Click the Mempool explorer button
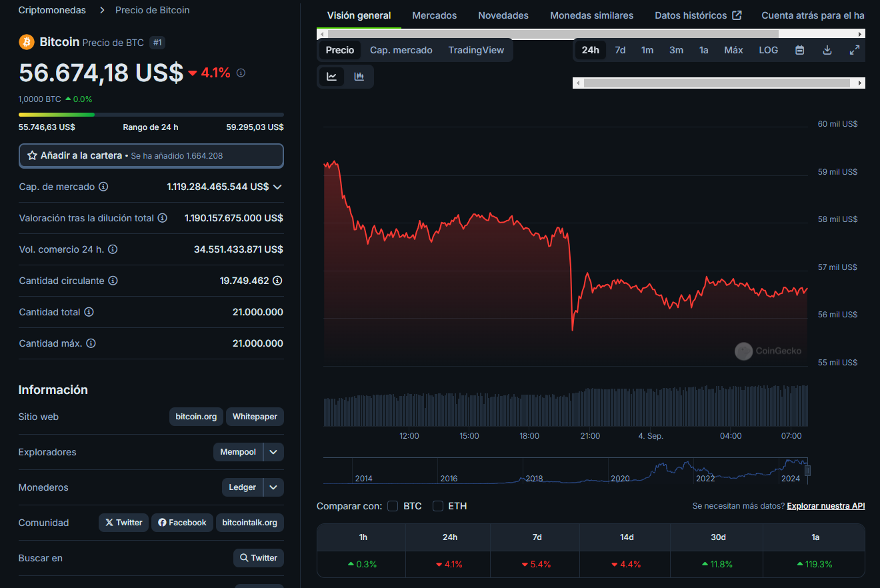Screen dimensions: 880x588 click(238, 452)
